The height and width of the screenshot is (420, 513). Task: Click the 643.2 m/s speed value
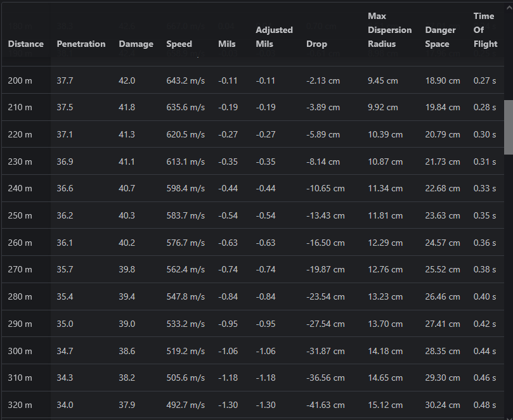click(185, 80)
